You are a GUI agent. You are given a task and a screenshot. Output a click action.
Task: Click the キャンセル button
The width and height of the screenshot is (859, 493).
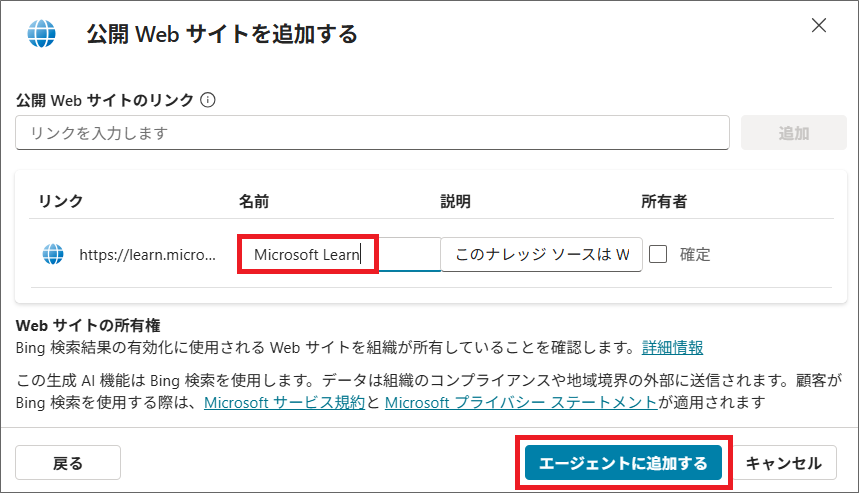click(x=784, y=463)
